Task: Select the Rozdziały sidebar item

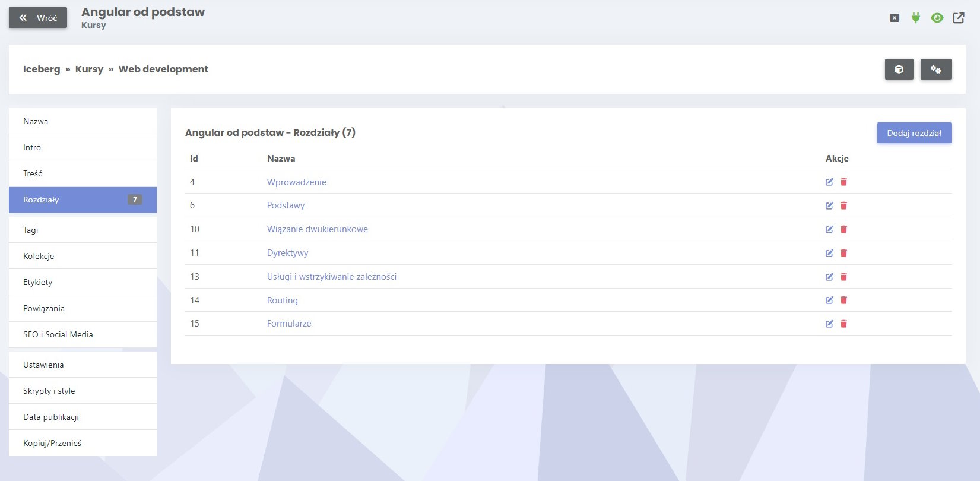Action: click(83, 200)
